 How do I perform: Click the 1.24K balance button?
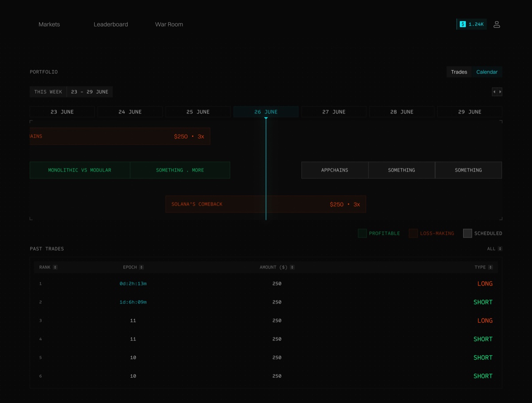point(472,24)
